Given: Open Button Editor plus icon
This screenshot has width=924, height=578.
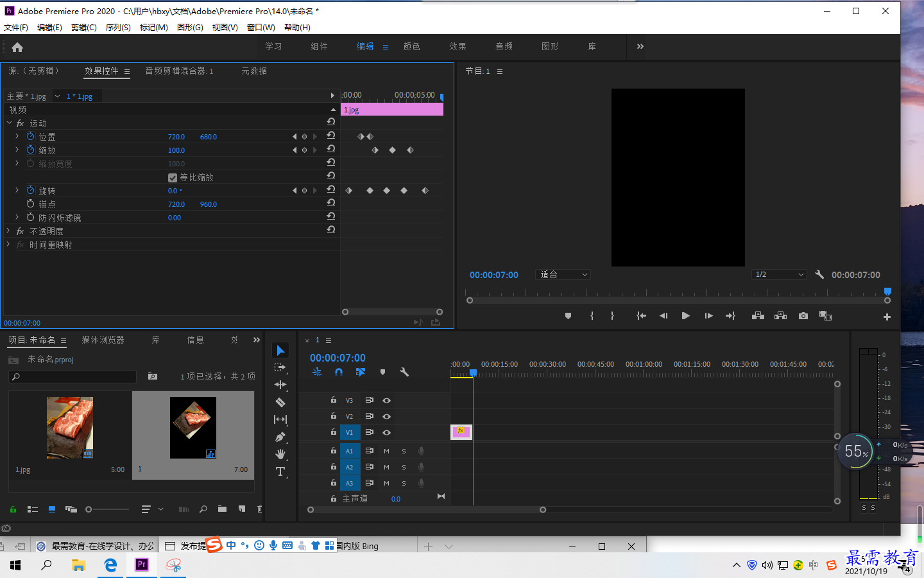Looking at the screenshot, I should click(887, 317).
